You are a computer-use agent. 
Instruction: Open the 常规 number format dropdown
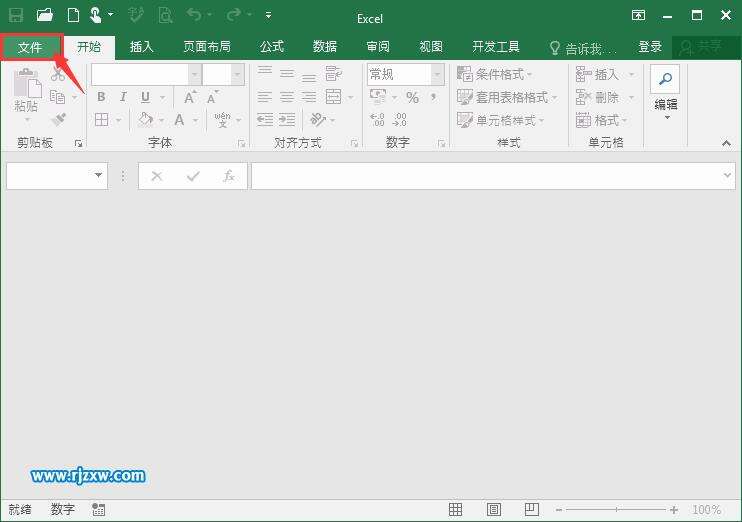[437, 75]
